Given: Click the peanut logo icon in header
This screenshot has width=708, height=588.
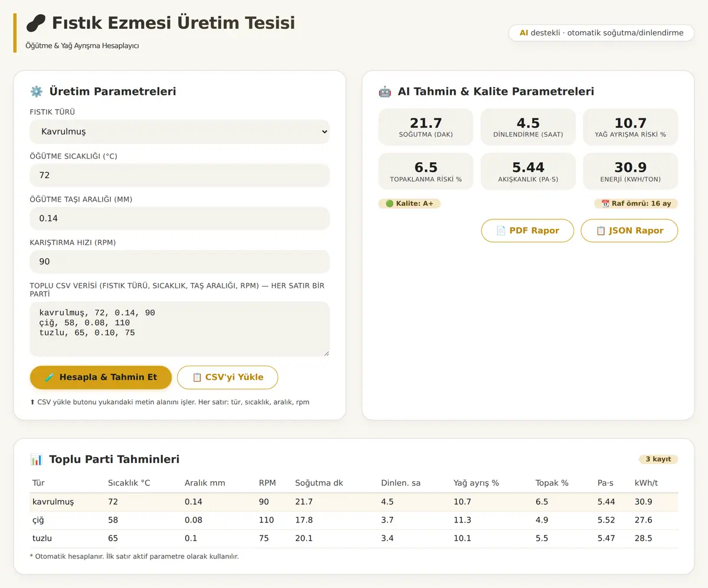Looking at the screenshot, I should 36,24.
